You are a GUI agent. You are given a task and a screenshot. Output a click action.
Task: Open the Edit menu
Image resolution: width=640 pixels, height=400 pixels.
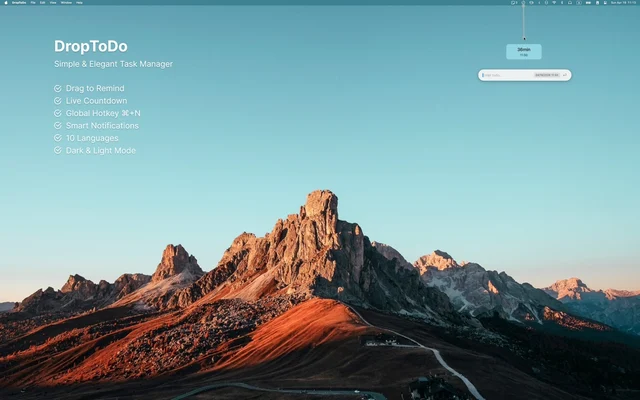[42, 2]
